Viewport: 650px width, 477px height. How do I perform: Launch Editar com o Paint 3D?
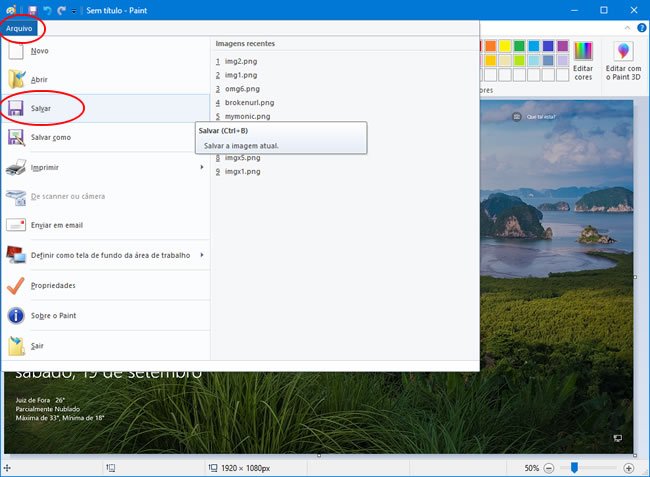tap(624, 61)
